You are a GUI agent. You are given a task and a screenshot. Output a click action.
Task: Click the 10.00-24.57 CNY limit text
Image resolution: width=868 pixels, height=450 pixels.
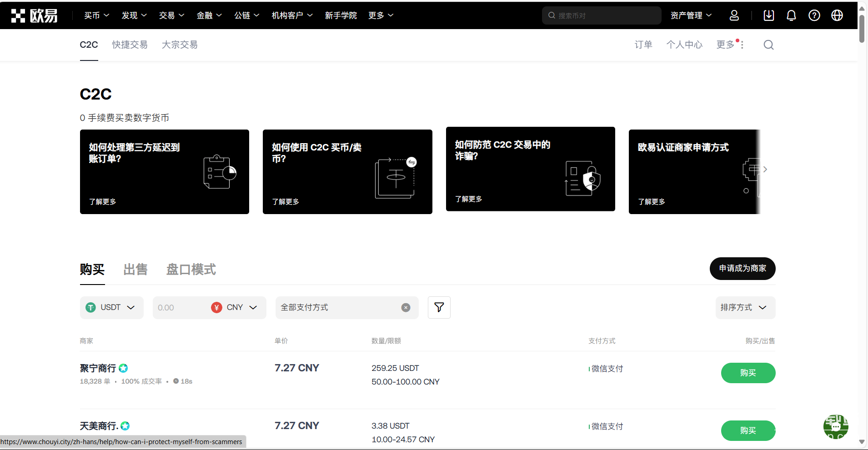403,440
